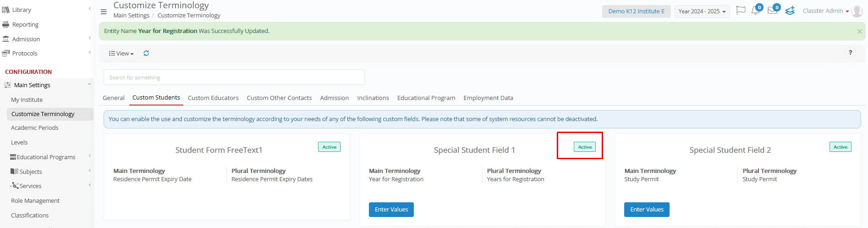Click the Classter logo icon in header
Image resolution: width=868 pixels, height=228 pixels.
[x=790, y=11]
